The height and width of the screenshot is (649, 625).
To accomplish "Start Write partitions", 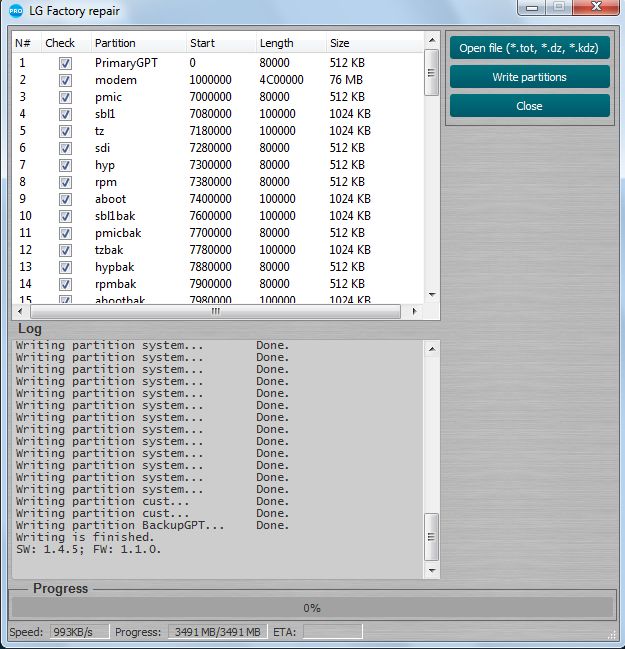I will (529, 77).
